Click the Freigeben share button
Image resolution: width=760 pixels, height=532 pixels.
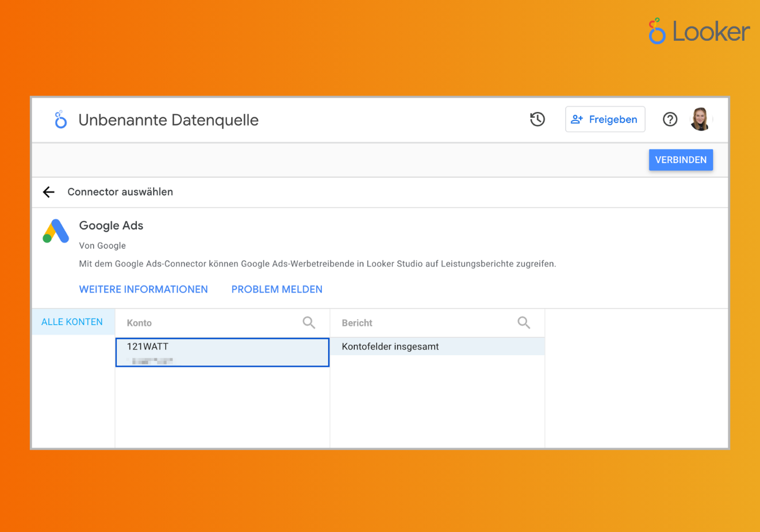pyautogui.click(x=605, y=119)
